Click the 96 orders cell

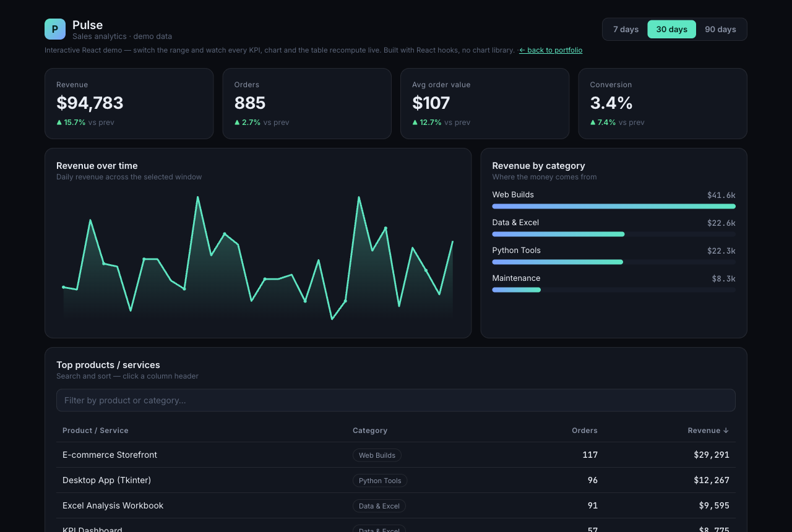tap(593, 480)
